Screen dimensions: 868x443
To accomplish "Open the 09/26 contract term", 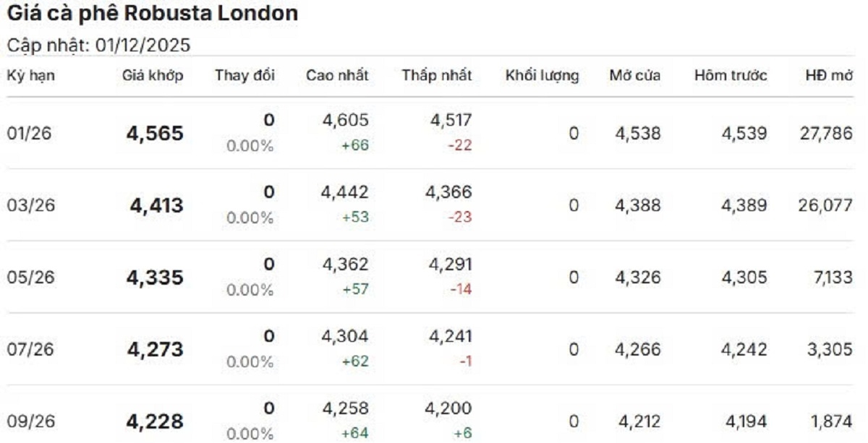I will (30, 421).
